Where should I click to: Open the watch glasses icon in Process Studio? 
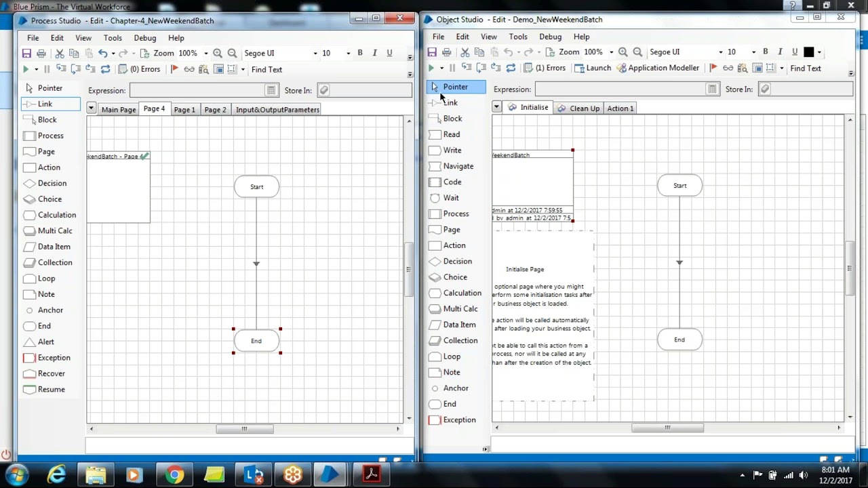189,69
